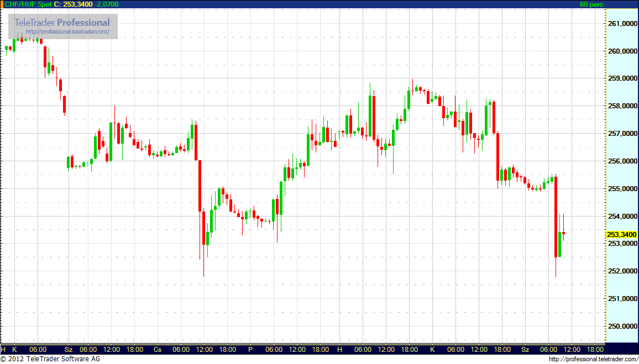Viewport: 639px width, 364px height.
Task: Click the yellow 253,3400 current price tag
Action: [x=621, y=235]
